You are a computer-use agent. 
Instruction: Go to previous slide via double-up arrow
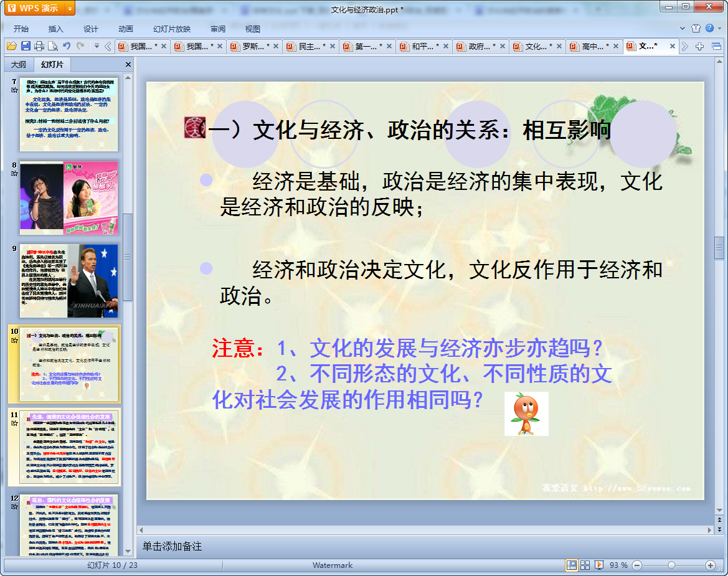(720, 521)
